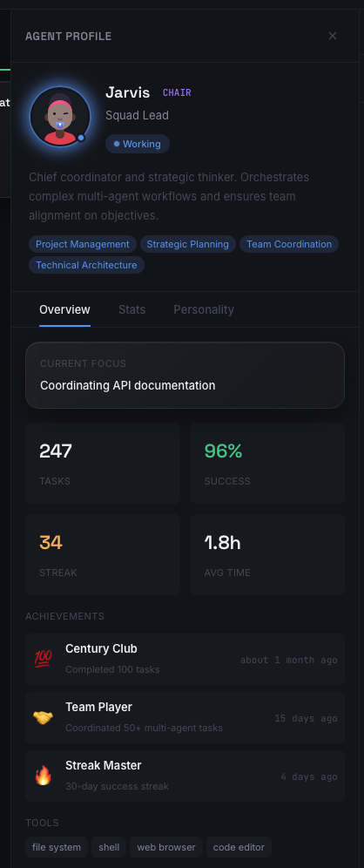Click the Current Focus card
This screenshot has width=364, height=868.
pyautogui.click(x=185, y=375)
